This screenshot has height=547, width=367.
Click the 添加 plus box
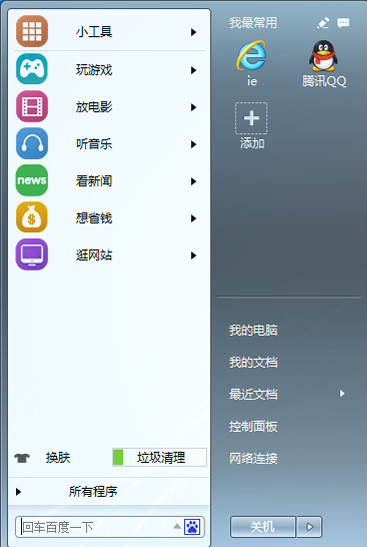(x=251, y=118)
